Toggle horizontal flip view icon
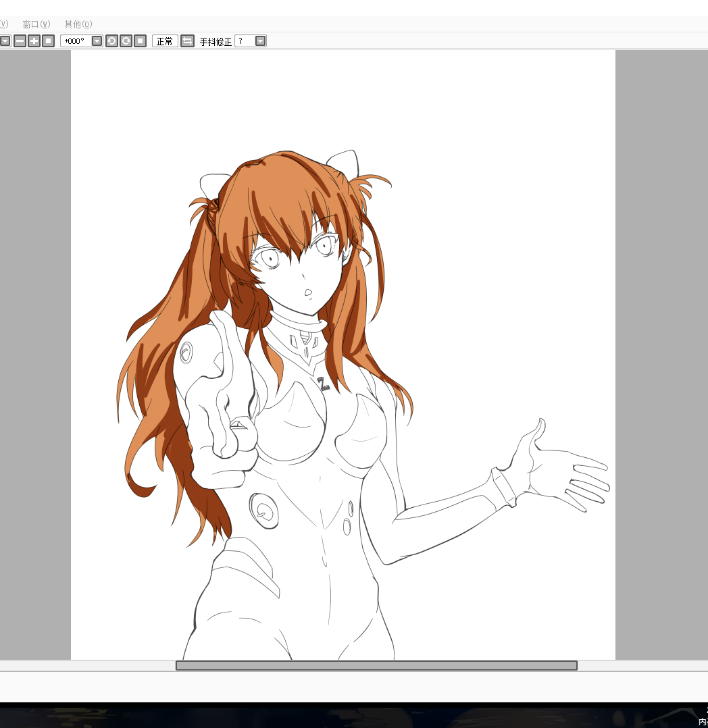Image resolution: width=708 pixels, height=728 pixels. coord(187,41)
